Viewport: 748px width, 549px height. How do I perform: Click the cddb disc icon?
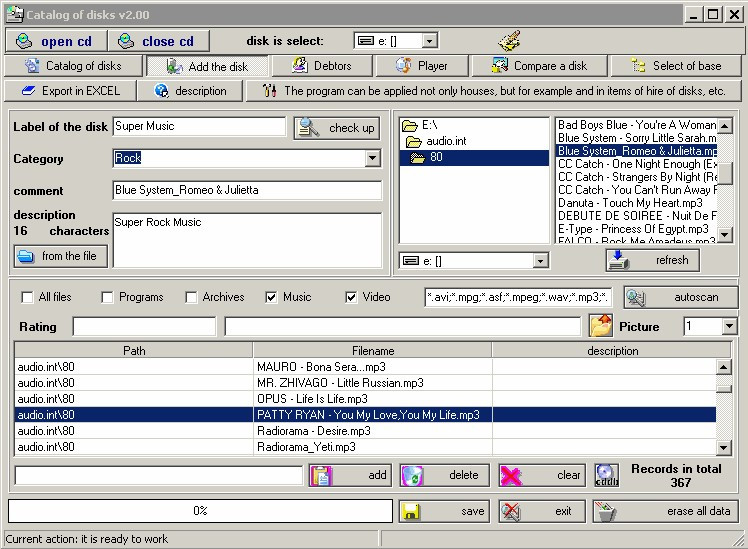(606, 475)
